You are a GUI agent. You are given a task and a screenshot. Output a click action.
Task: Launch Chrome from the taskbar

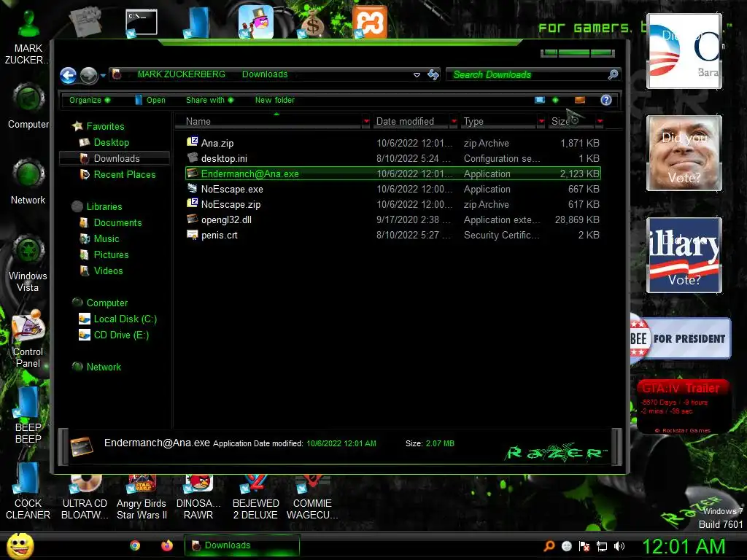click(135, 545)
